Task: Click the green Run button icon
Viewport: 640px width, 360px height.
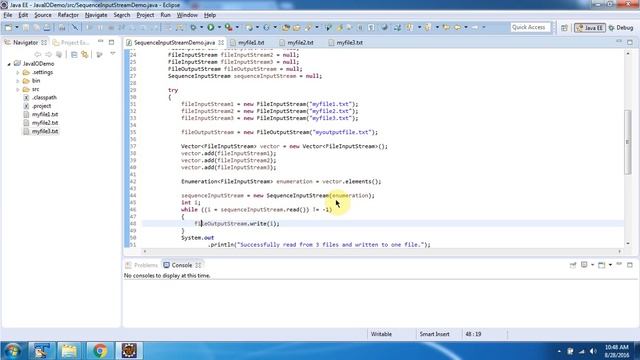Action: pos(211,27)
